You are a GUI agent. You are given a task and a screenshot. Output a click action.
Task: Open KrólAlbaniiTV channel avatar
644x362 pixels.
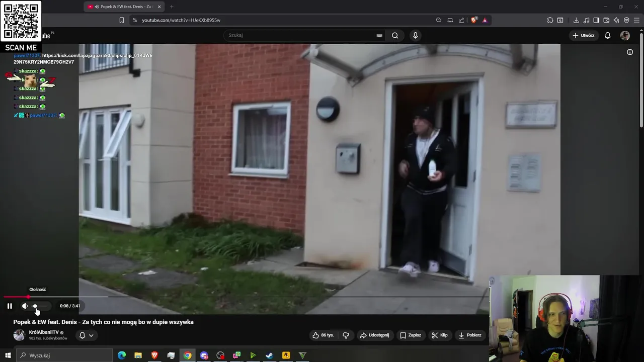(19, 335)
